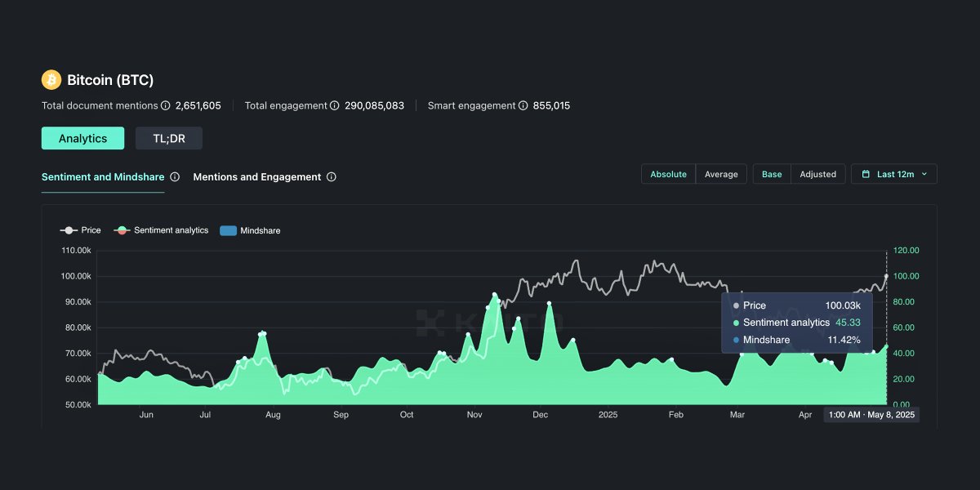Click the Nov label on the time axis
The width and height of the screenshot is (980, 490).
[x=474, y=415]
